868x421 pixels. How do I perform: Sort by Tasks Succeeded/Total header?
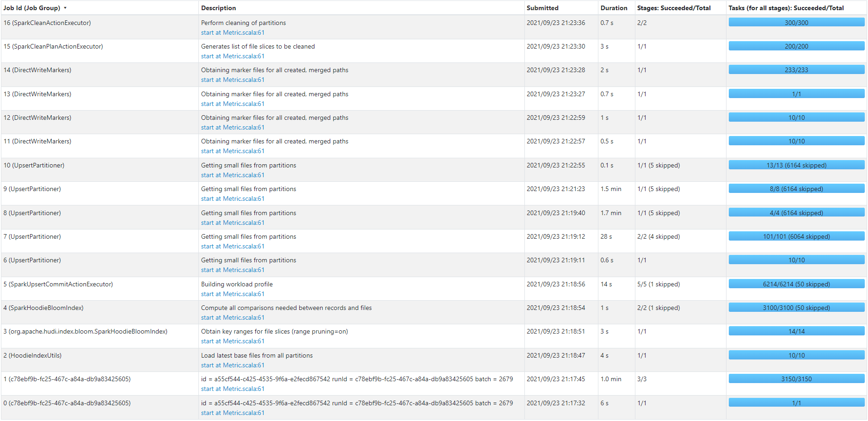[x=786, y=8]
